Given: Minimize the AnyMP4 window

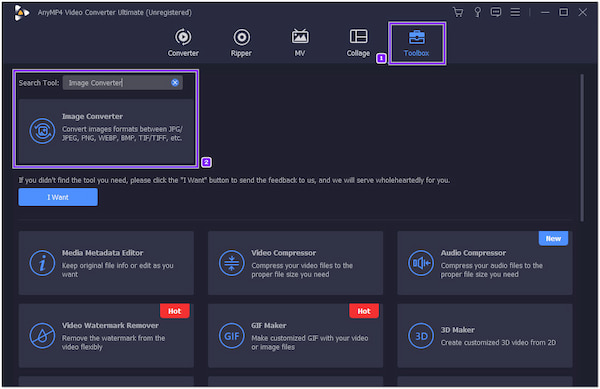Looking at the screenshot, I should tap(545, 12).
